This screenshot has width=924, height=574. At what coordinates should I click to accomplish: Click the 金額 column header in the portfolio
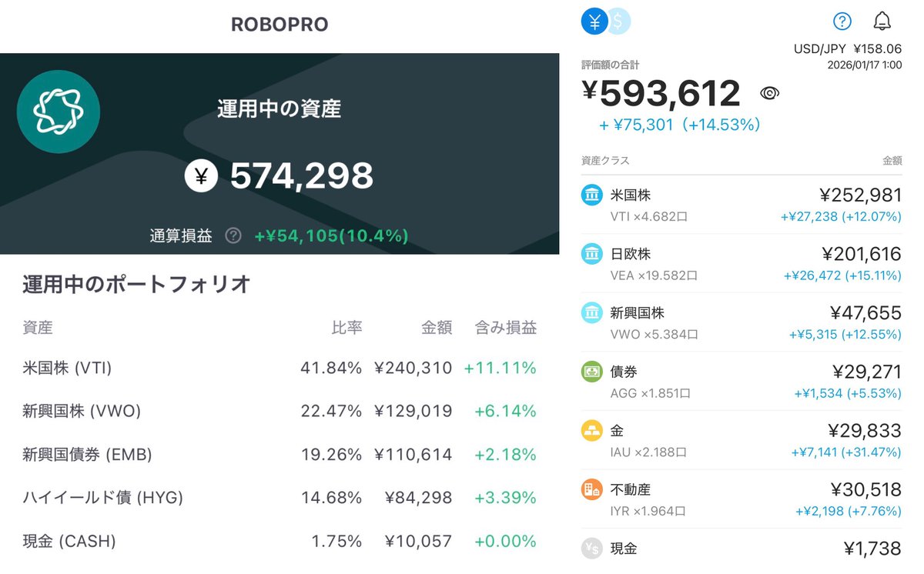(437, 328)
